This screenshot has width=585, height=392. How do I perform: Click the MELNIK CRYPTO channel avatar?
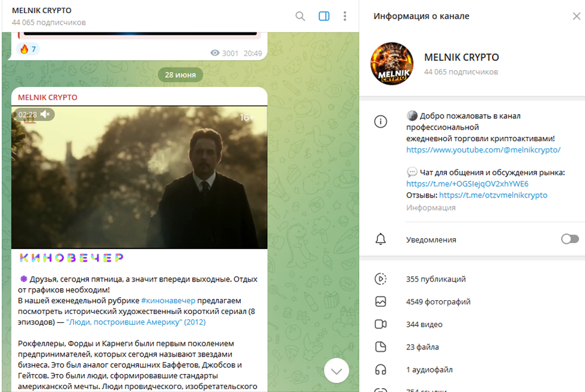[x=392, y=64]
